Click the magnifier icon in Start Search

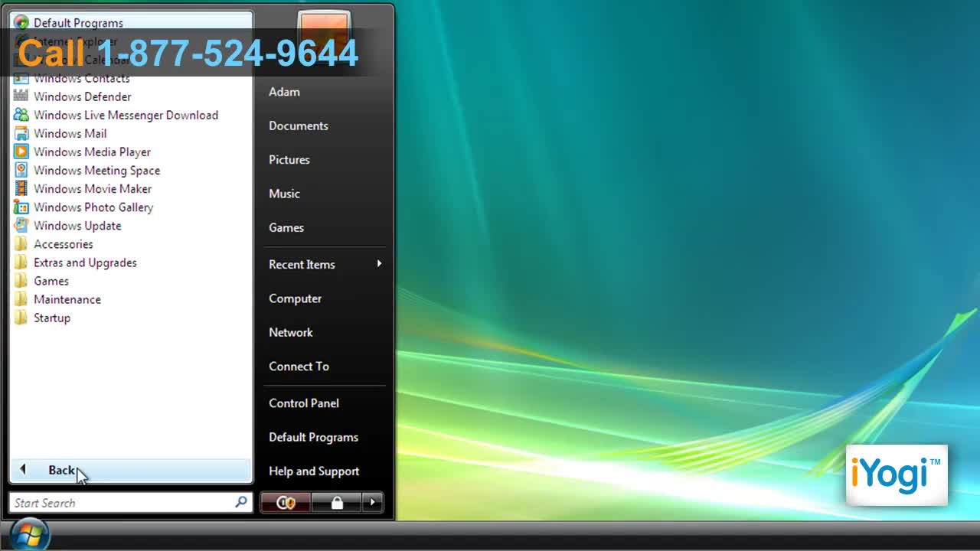[240, 502]
